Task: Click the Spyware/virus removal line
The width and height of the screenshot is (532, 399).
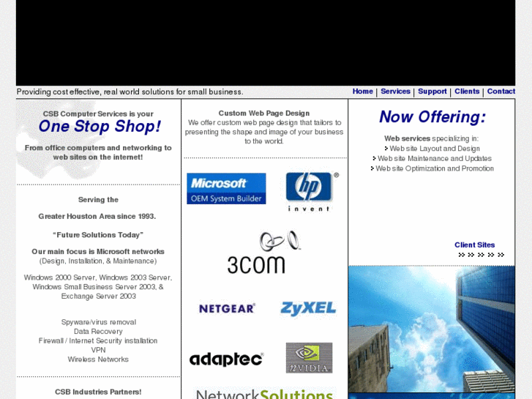Action: tap(98, 322)
